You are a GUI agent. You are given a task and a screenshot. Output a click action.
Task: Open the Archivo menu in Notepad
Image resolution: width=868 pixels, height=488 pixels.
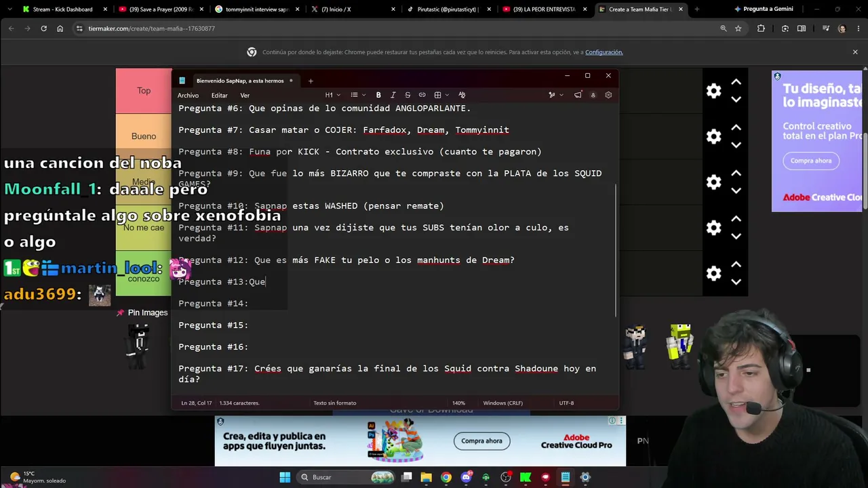coord(188,96)
